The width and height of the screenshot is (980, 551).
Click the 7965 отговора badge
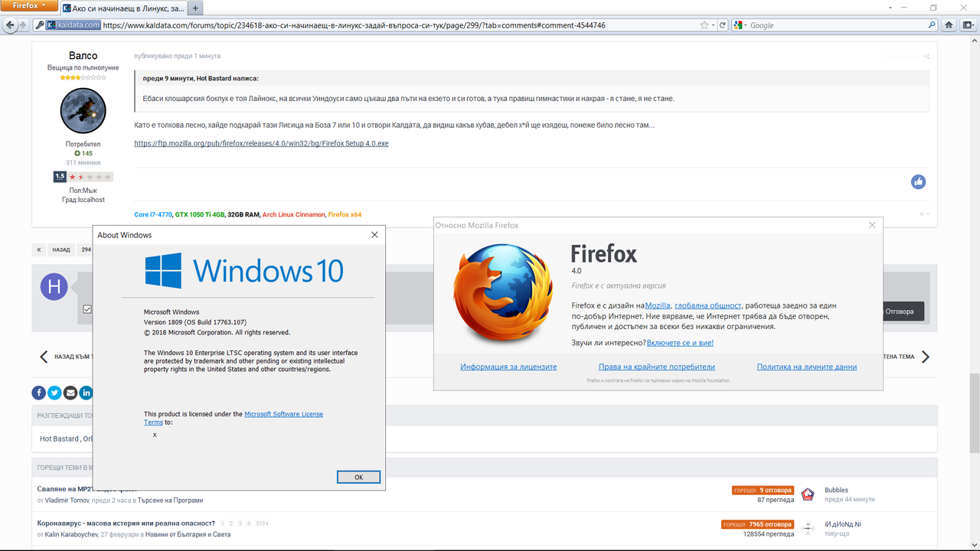[x=757, y=524]
